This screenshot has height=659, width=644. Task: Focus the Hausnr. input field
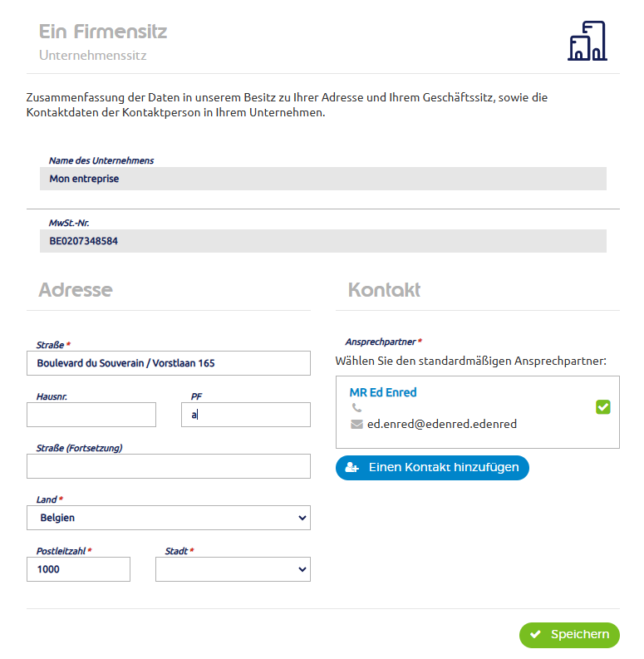[x=91, y=415]
